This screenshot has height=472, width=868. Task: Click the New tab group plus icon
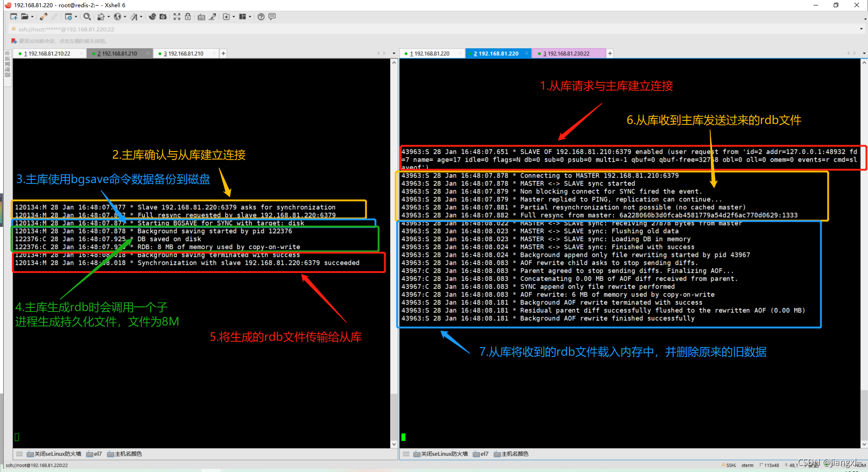tap(226, 17)
